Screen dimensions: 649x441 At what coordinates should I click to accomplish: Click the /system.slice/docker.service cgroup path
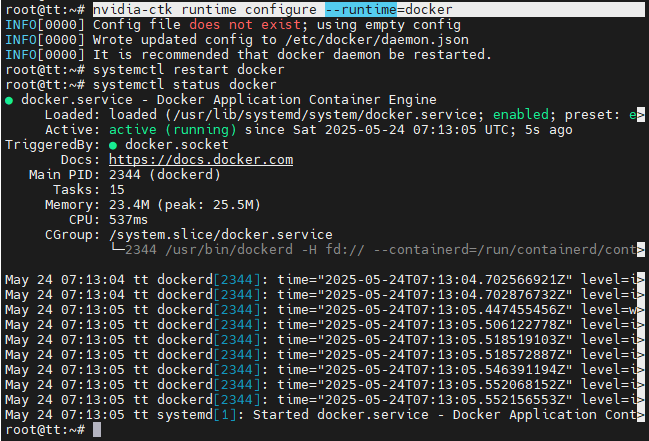(221, 235)
